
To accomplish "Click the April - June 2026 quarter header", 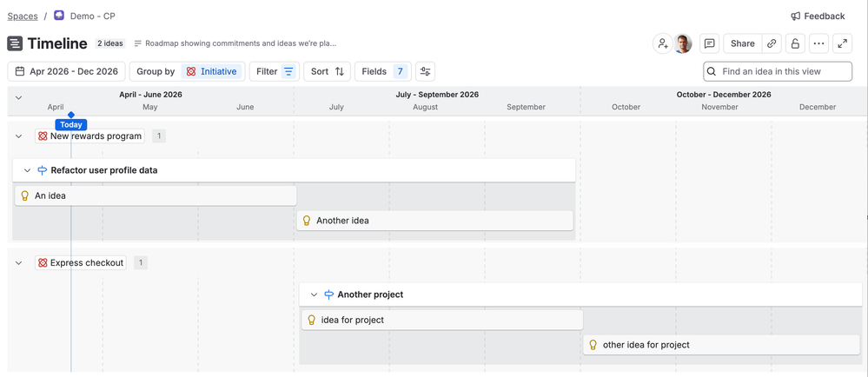I will pos(150,95).
